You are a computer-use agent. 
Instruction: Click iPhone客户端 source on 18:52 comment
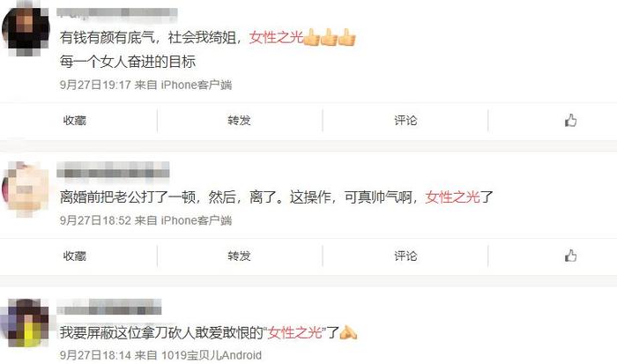[197, 220]
